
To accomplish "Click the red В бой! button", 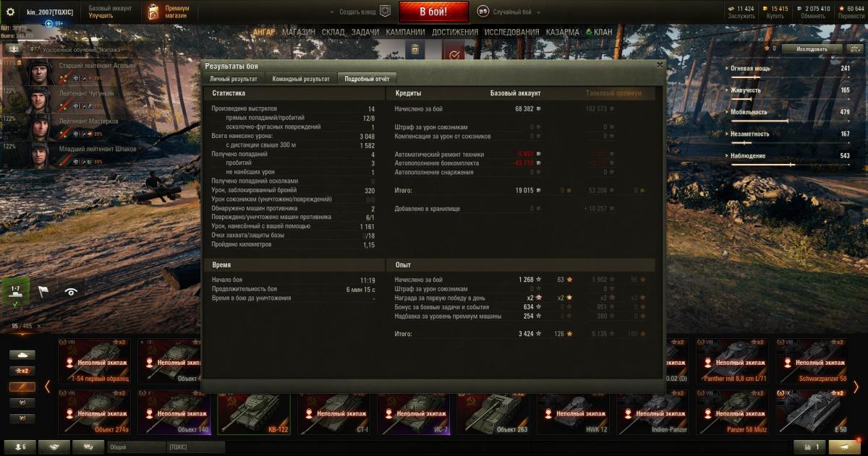I will 434,12.
